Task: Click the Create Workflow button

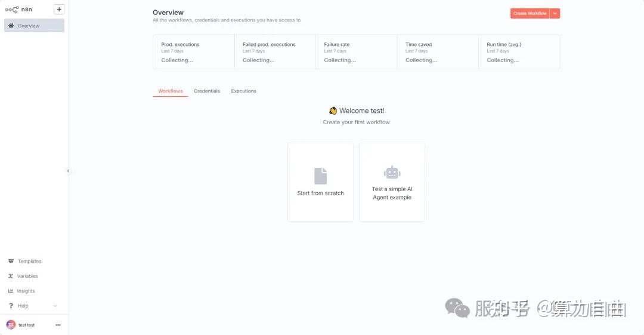Action: (x=530, y=13)
